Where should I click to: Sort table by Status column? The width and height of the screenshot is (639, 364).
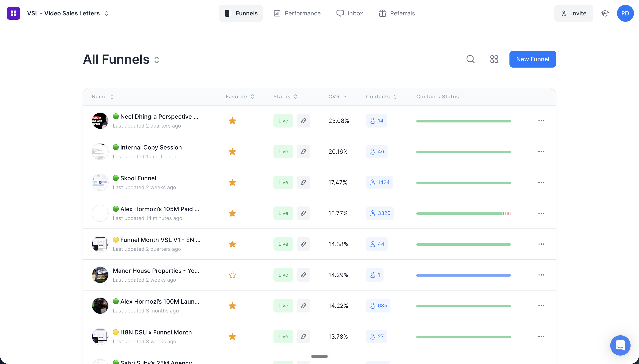[285, 97]
